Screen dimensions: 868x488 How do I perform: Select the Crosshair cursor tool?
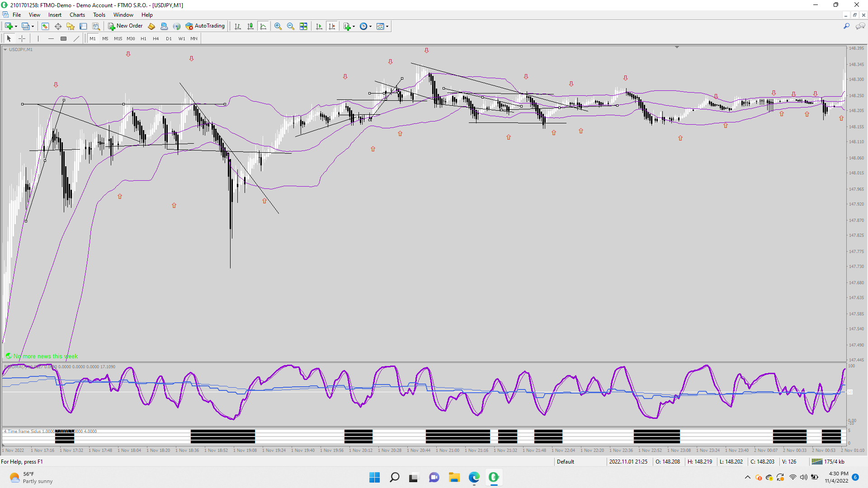coord(22,38)
